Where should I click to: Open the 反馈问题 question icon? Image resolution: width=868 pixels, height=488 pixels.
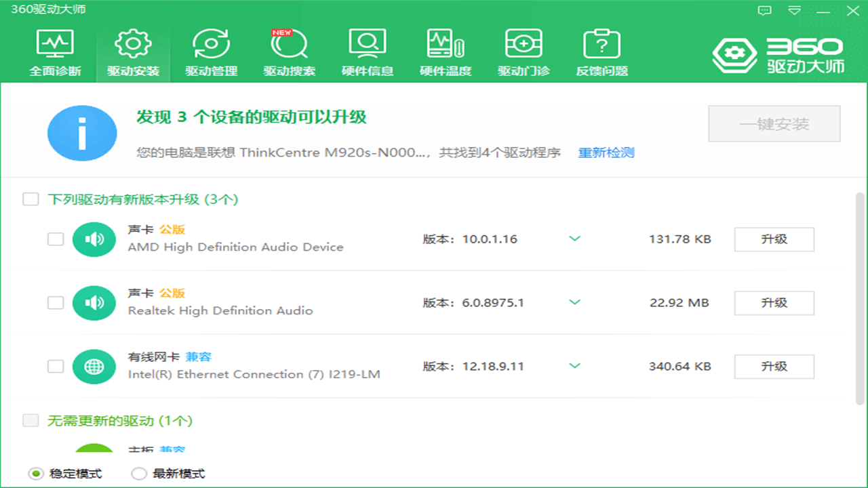(602, 44)
